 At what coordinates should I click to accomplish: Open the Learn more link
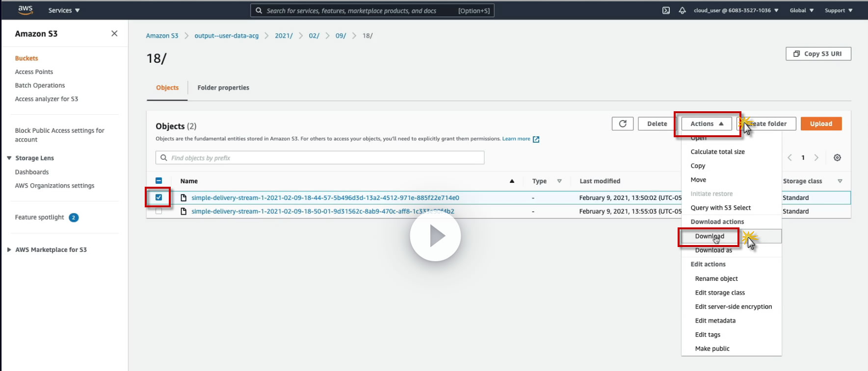click(x=516, y=139)
